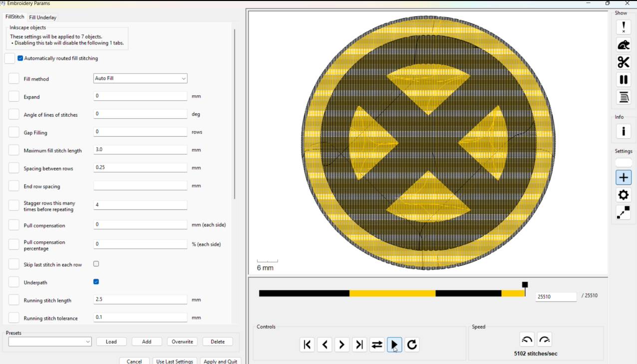Screen dimensions: 637x364
Task: Click the Delete preset button
Action: (218, 342)
